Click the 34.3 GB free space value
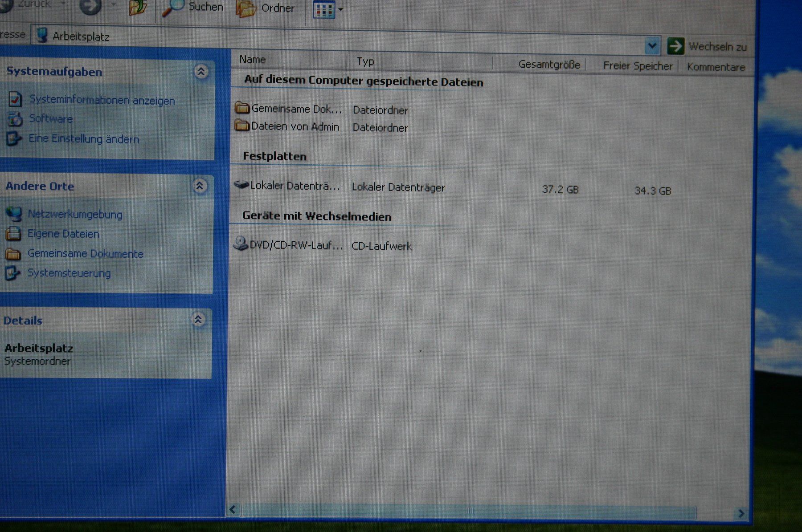This screenshot has height=532, width=802. [653, 191]
